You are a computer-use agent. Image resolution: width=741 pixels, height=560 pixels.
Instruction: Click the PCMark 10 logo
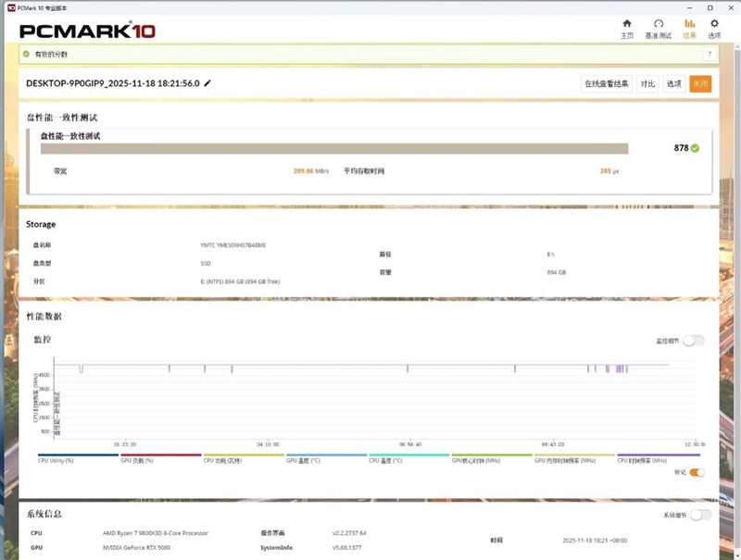[87, 31]
